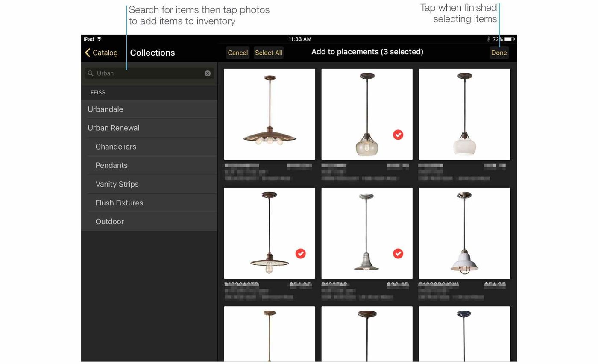Tap the white glass shade pendant photo

(464, 114)
